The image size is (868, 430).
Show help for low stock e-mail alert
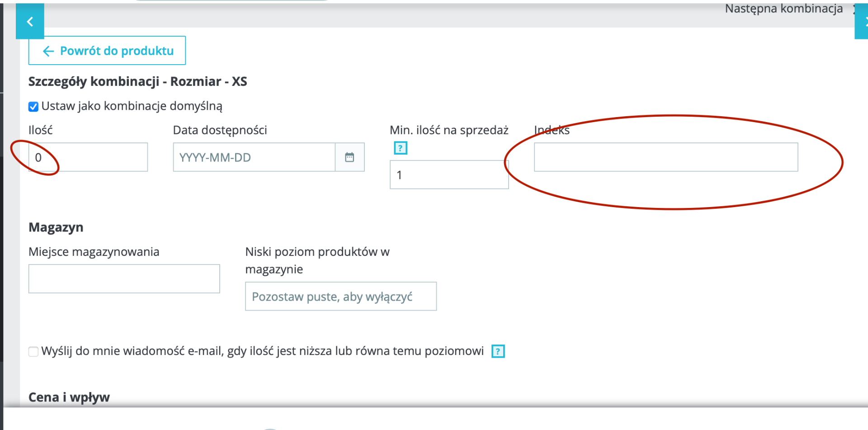click(x=498, y=351)
